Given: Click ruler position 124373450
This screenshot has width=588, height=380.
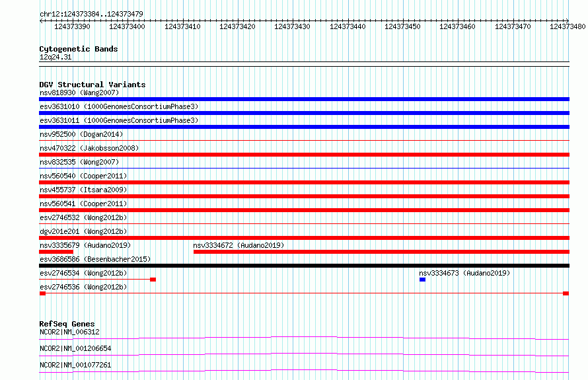Looking at the screenshot, I should [402, 26].
